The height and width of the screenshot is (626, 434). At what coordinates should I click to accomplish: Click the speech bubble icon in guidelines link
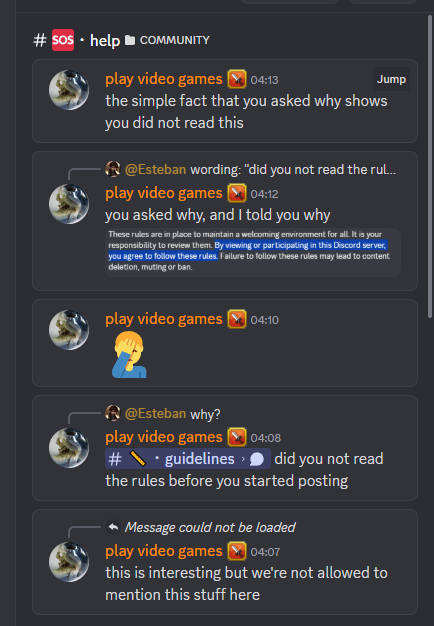pyautogui.click(x=257, y=459)
